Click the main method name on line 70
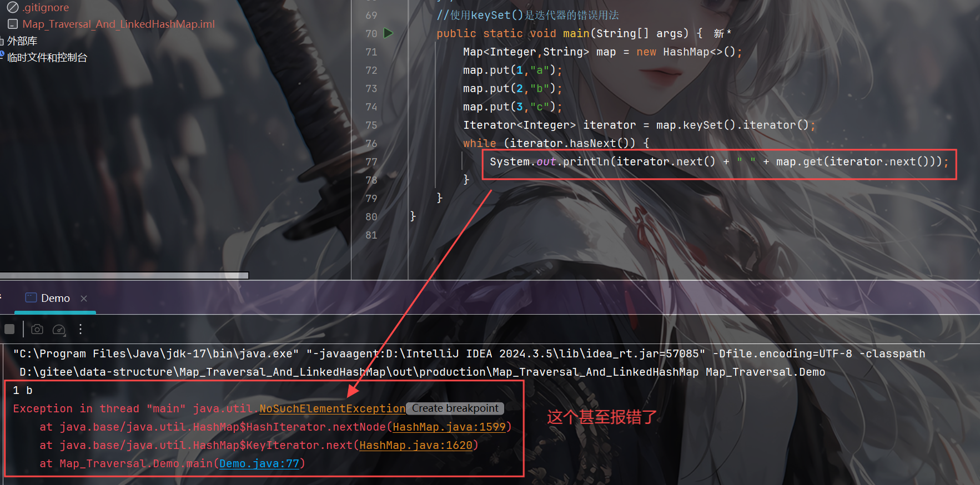980x485 pixels. 576,33
